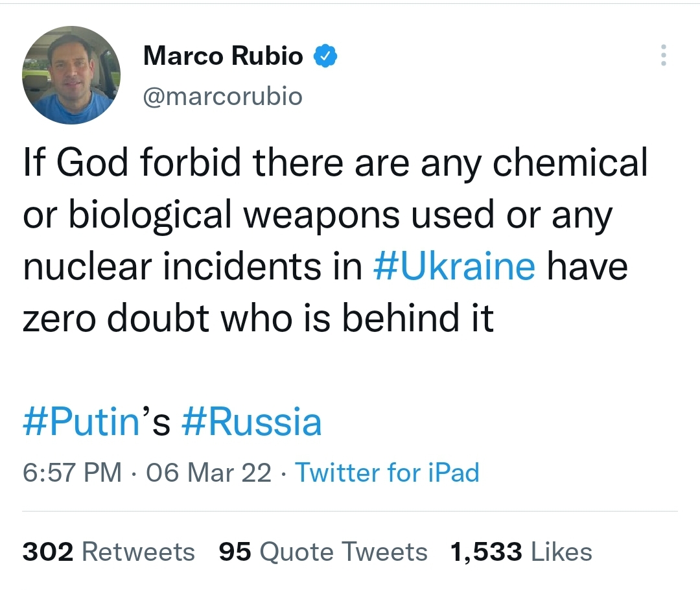Screen dimensions: 700x590
Task: Open the #Putin hashtag
Action: coord(82,422)
